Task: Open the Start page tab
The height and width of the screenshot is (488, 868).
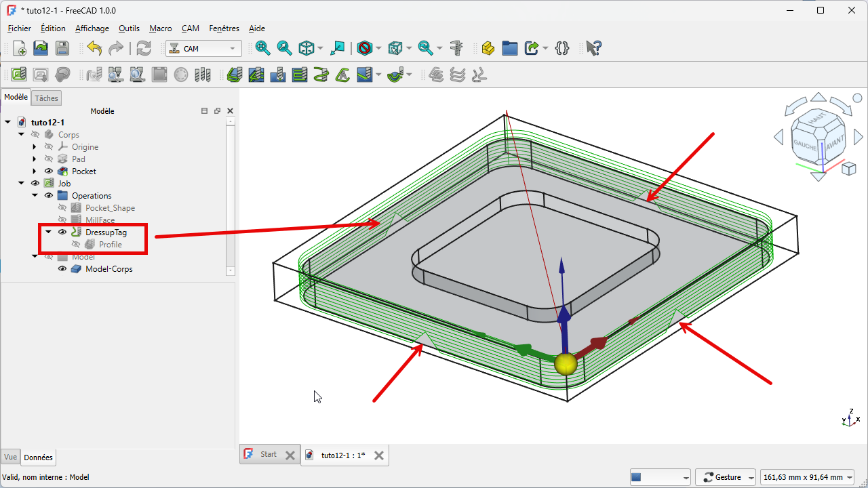Action: coord(268,455)
